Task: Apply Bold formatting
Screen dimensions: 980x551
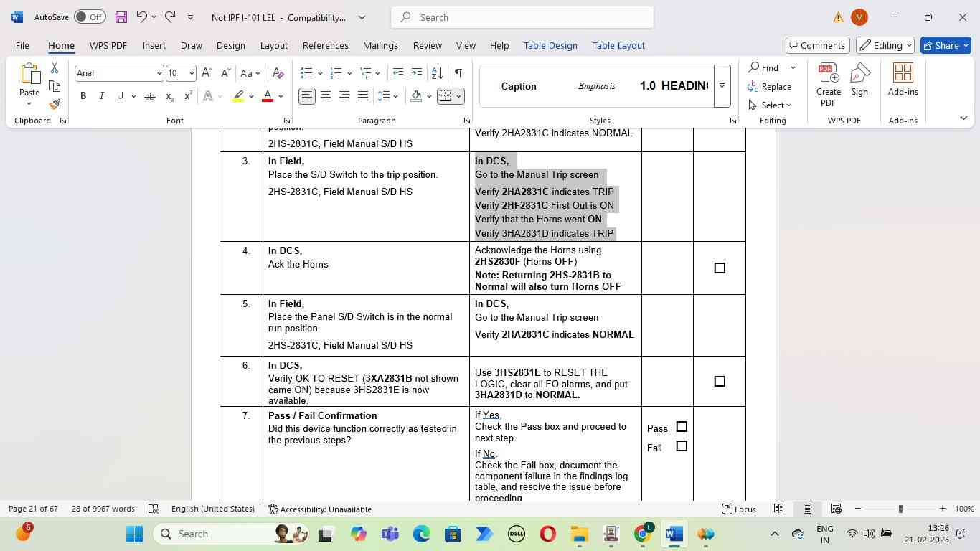Action: (83, 96)
